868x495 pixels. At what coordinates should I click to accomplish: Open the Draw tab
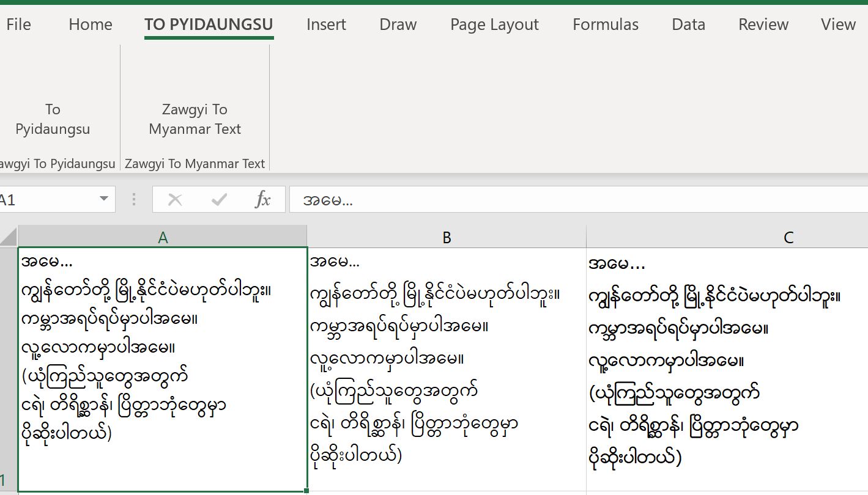tap(398, 24)
